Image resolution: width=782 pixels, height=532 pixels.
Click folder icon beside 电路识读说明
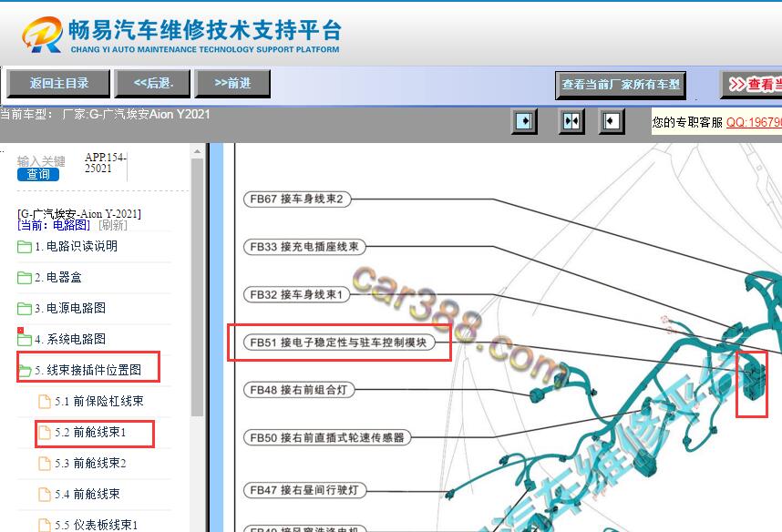point(25,247)
